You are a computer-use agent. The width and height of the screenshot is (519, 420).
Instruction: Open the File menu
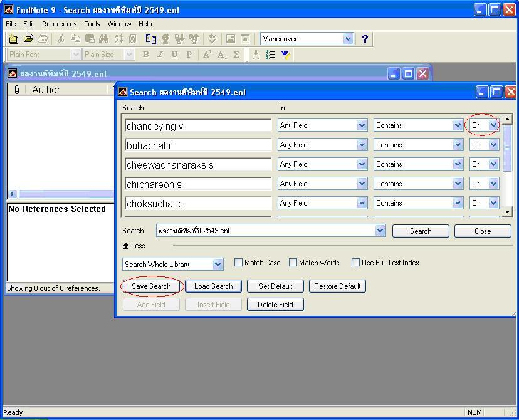tap(11, 24)
